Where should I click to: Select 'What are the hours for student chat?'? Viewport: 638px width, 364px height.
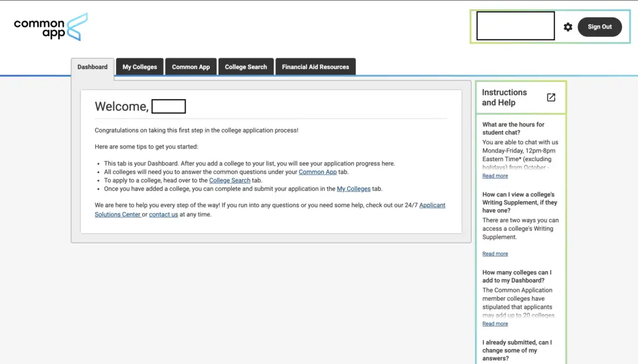[x=513, y=128]
